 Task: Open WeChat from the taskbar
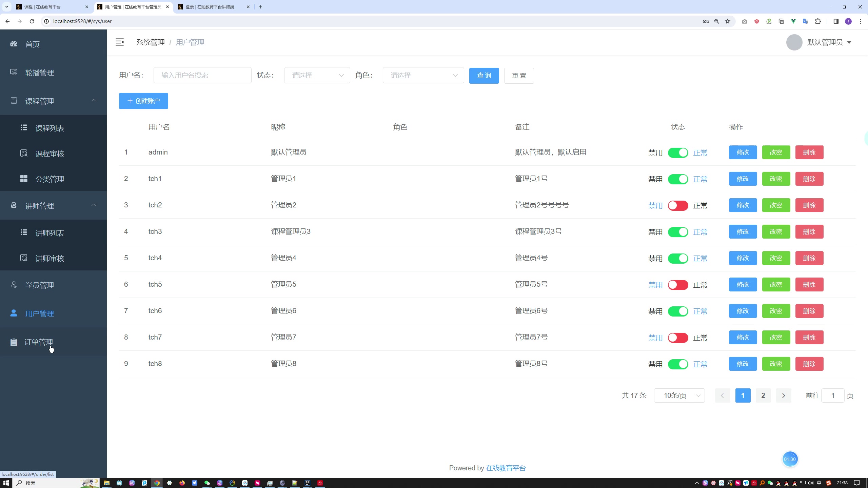207,483
